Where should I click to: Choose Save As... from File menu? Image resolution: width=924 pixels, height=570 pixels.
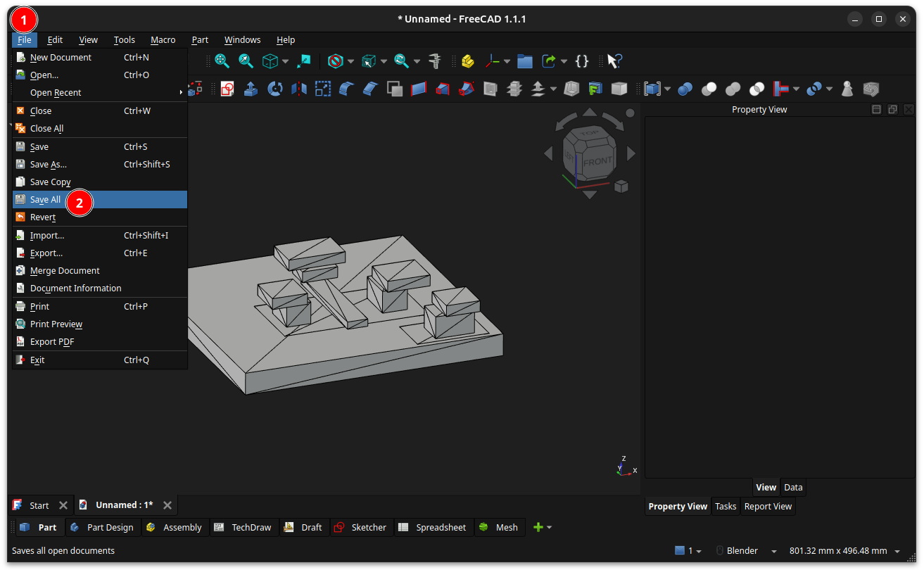(x=100, y=165)
